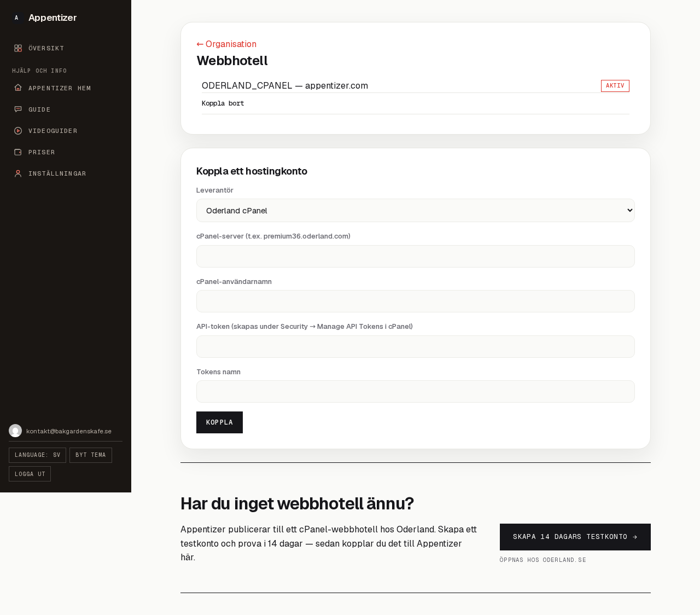
Task: Click the Videoguider play icon
Action: 18,130
